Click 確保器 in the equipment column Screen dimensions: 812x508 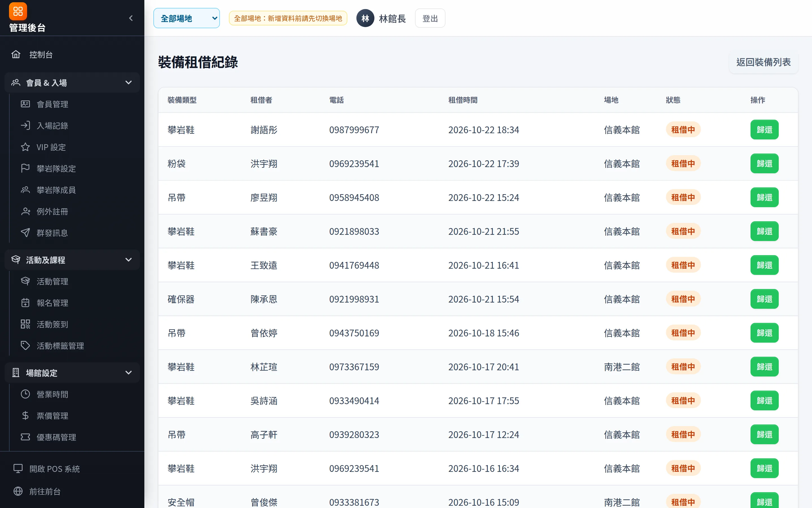(x=181, y=299)
